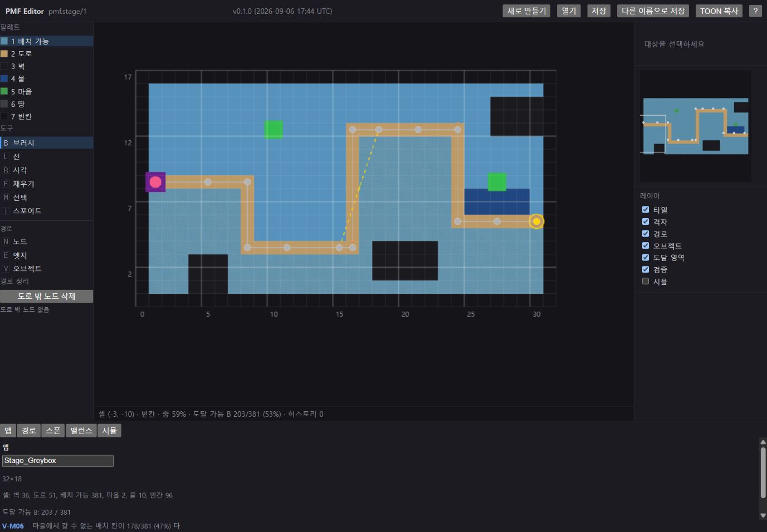The height and width of the screenshot is (532, 767).
Task: Pick the 5 마을 green palette entry
Action: click(x=46, y=91)
